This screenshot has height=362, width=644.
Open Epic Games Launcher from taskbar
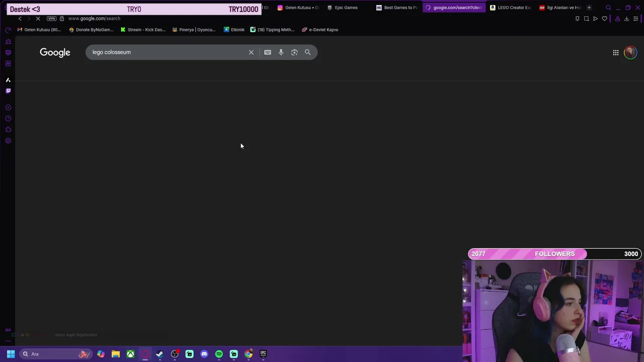coord(263,354)
